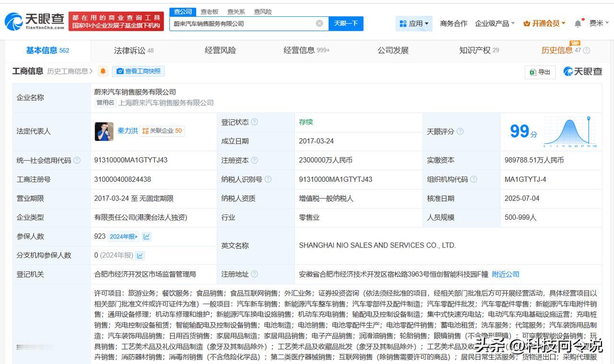
Task: Click organization code MA1GTYTJ-4
Action: [x=525, y=179]
